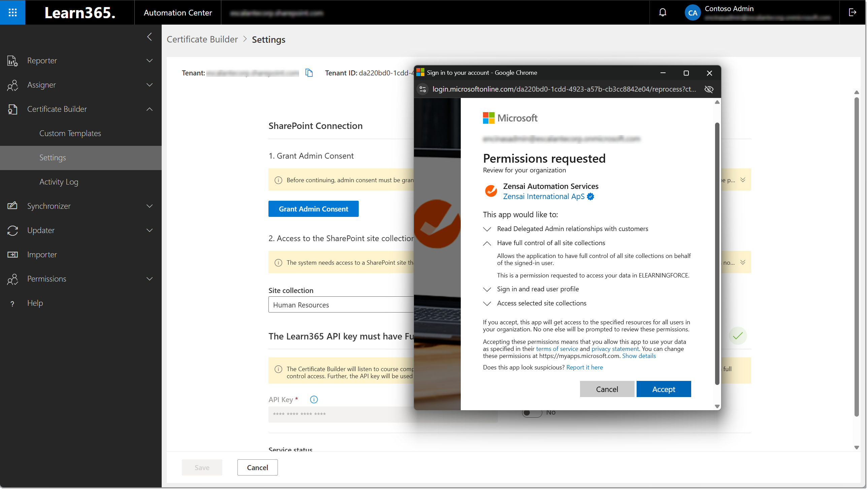
Task: Click the Contoso Admin CA avatar
Action: 692,12
